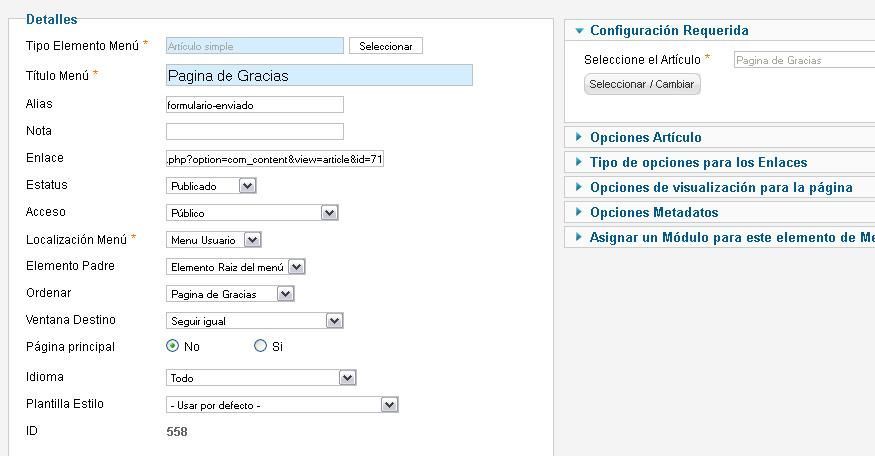
Task: Click the Título Menú text field
Action: [x=319, y=75]
